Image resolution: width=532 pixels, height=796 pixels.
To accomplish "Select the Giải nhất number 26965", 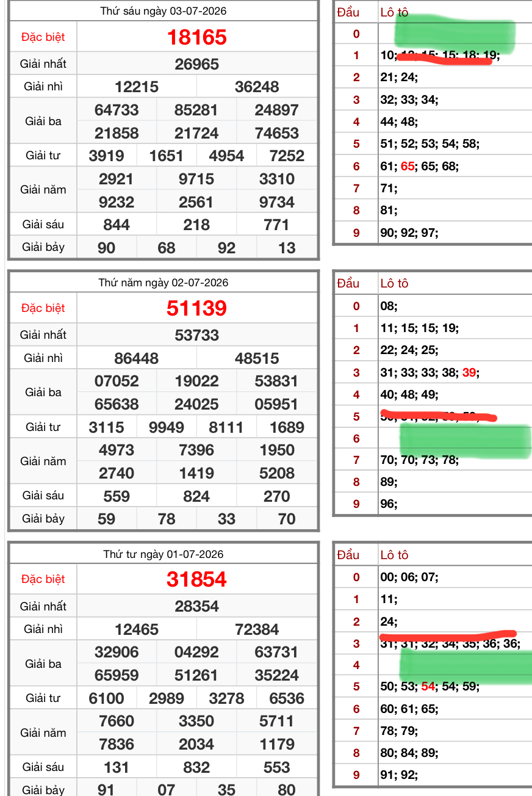I will click(x=196, y=64).
